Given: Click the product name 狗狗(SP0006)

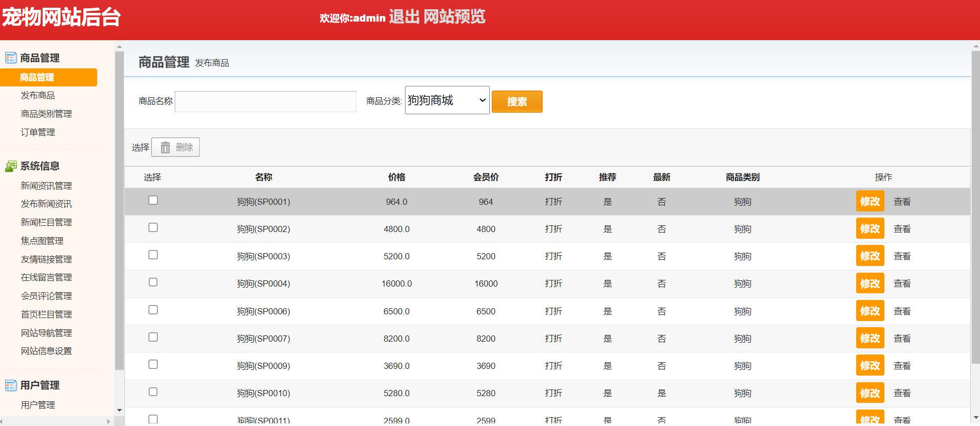Looking at the screenshot, I should click(x=264, y=311).
